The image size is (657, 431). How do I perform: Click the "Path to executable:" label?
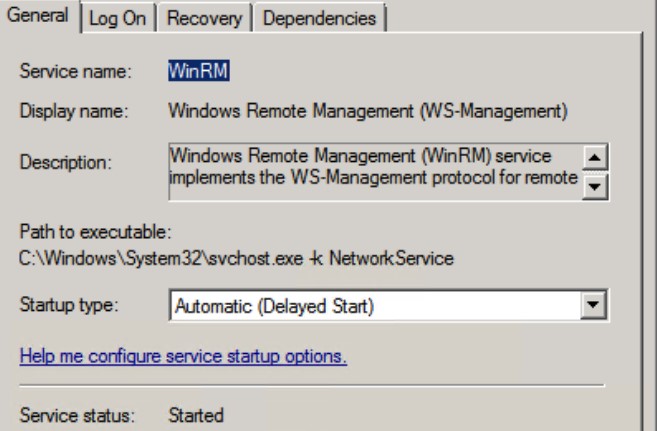pyautogui.click(x=96, y=233)
